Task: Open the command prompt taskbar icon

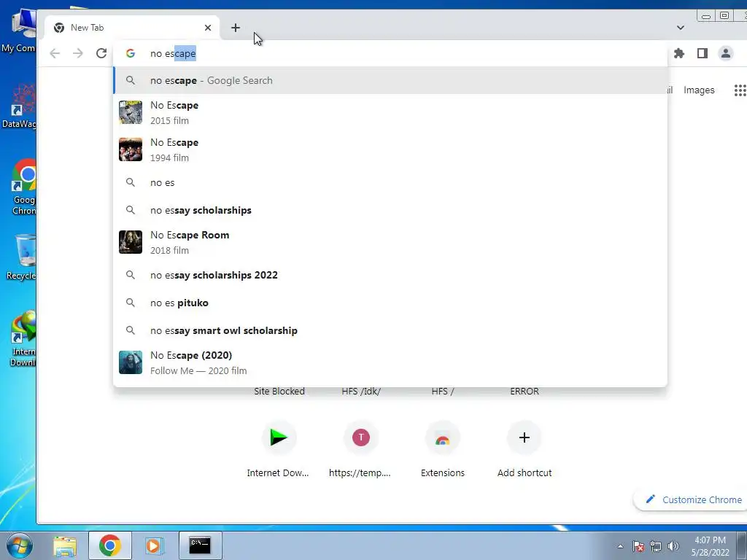Action: tap(200, 545)
